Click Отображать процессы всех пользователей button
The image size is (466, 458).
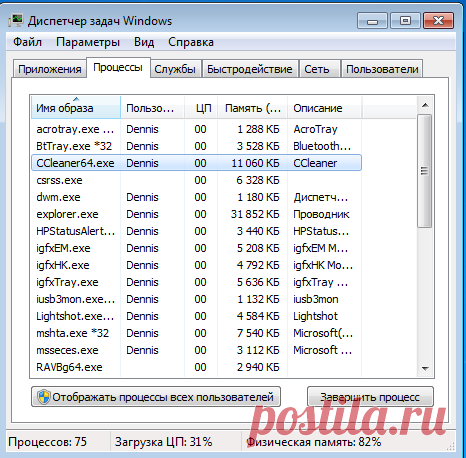point(156,397)
